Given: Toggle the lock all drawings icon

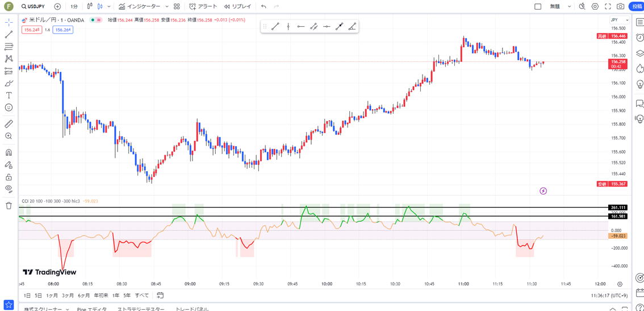Looking at the screenshot, I should click(x=9, y=177).
